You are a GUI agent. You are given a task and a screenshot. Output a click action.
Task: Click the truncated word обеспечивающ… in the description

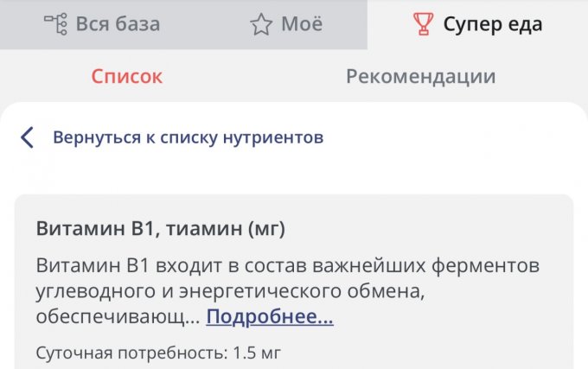[118, 317]
